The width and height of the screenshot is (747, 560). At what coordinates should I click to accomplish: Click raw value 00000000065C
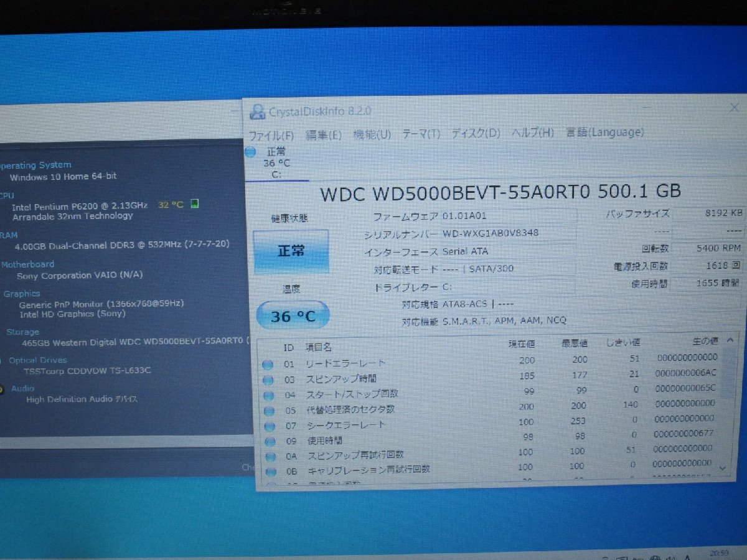click(x=685, y=388)
